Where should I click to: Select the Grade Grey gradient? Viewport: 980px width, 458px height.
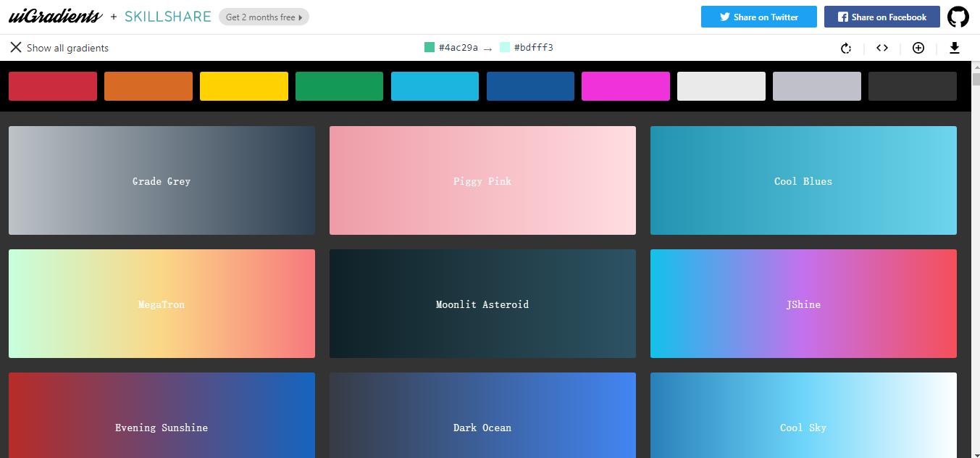(162, 180)
